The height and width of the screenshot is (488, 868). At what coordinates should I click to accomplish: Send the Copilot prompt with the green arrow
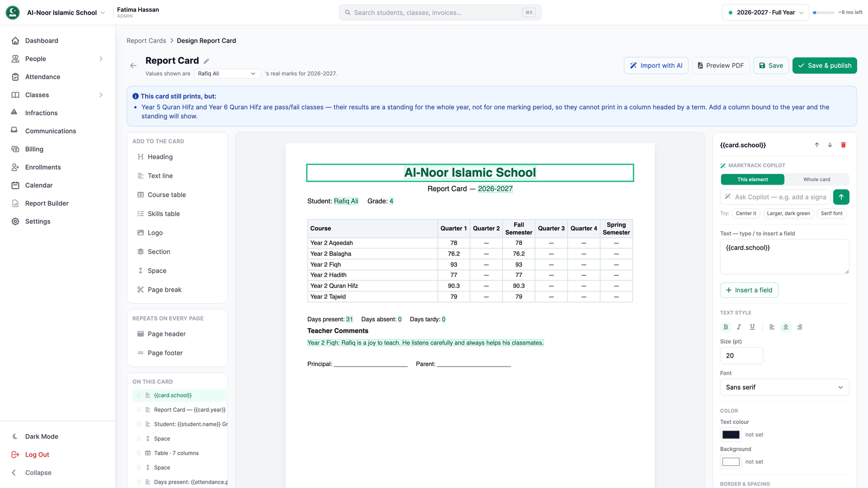pyautogui.click(x=841, y=197)
